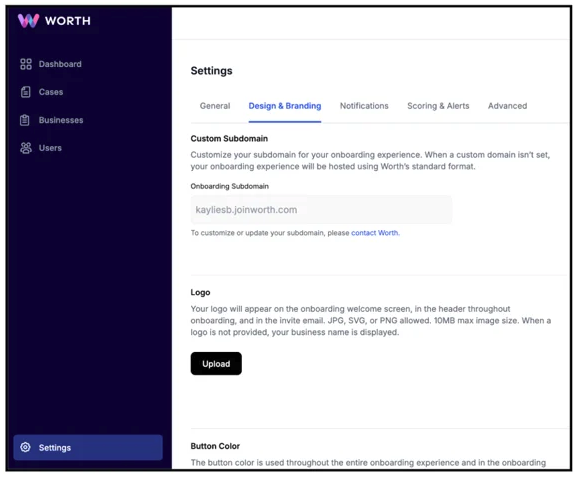Select Settings label in sidebar
Screen dimensions: 578x478
pos(55,447)
